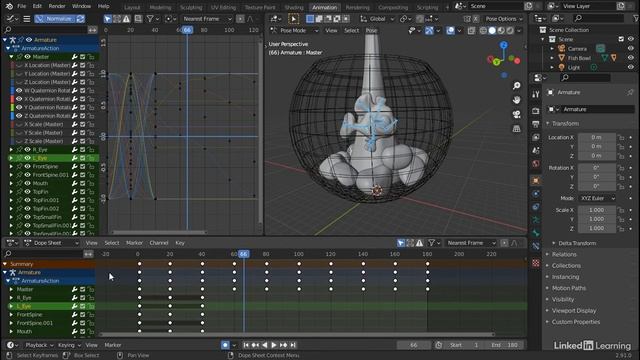This screenshot has height=360, width=640.
Task: Play animation in reverse
Action: point(264,345)
